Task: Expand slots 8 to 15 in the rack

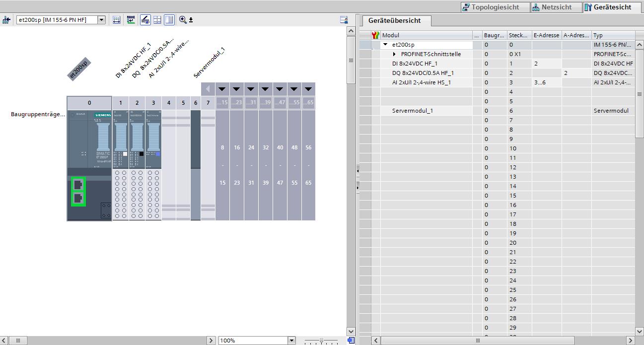Action: (222, 89)
